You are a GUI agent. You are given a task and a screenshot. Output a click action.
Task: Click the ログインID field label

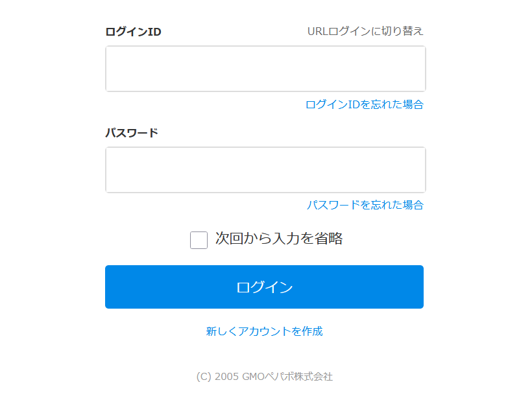133,32
